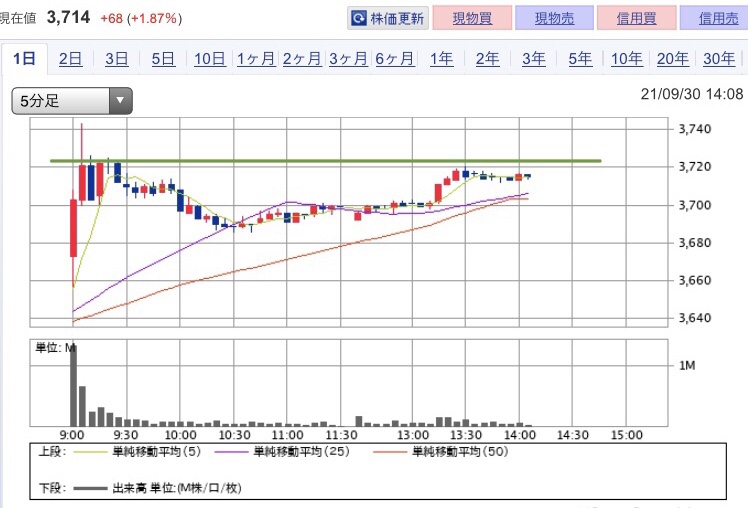The image size is (748, 508).
Task: Switch to the 30年 chart period
Action: click(x=719, y=59)
